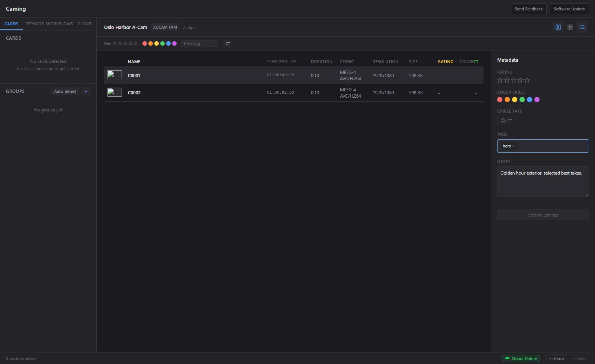Remove the hero tag from Tags
The height and width of the screenshot is (364, 595).
(x=513, y=146)
